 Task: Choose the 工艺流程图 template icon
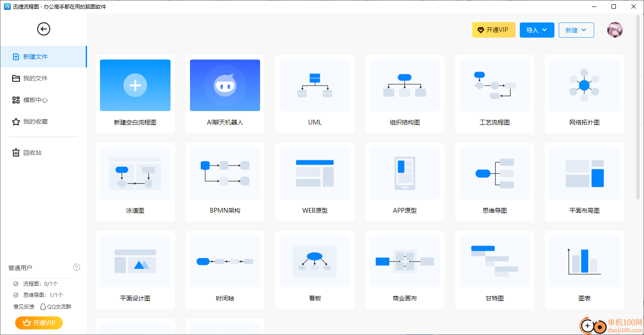point(495,85)
